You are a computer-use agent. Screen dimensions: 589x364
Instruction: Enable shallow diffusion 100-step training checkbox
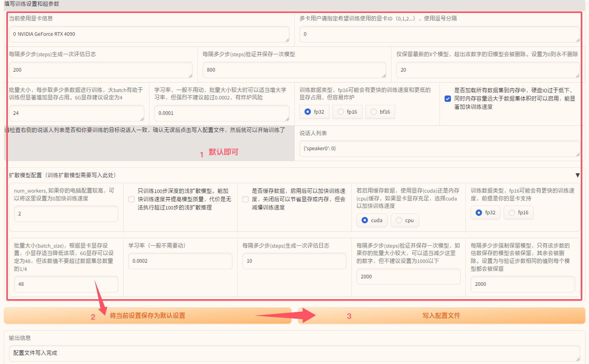click(x=131, y=199)
